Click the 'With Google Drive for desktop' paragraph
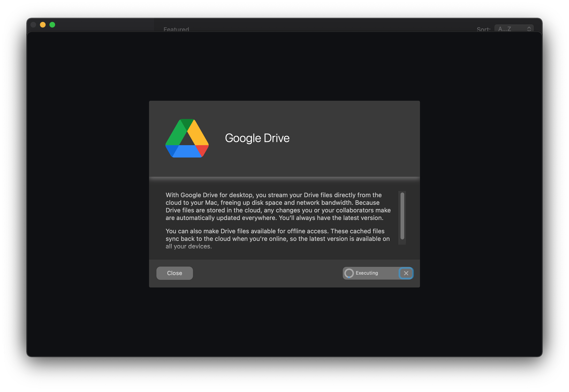 tap(278, 206)
